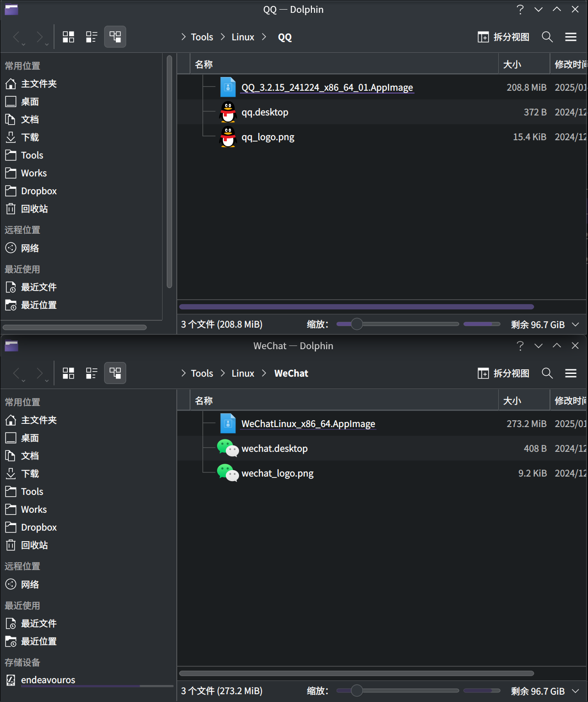Go to Tools breadcrumb in QQ window
This screenshot has width=588, height=702.
point(202,37)
